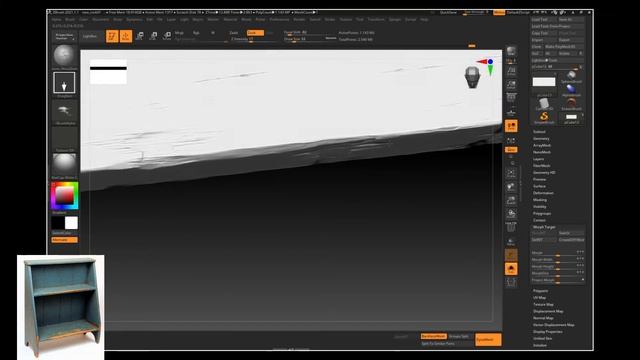
Task: Toggle Transparency (Transp) on right shelf
Action: 511,242
